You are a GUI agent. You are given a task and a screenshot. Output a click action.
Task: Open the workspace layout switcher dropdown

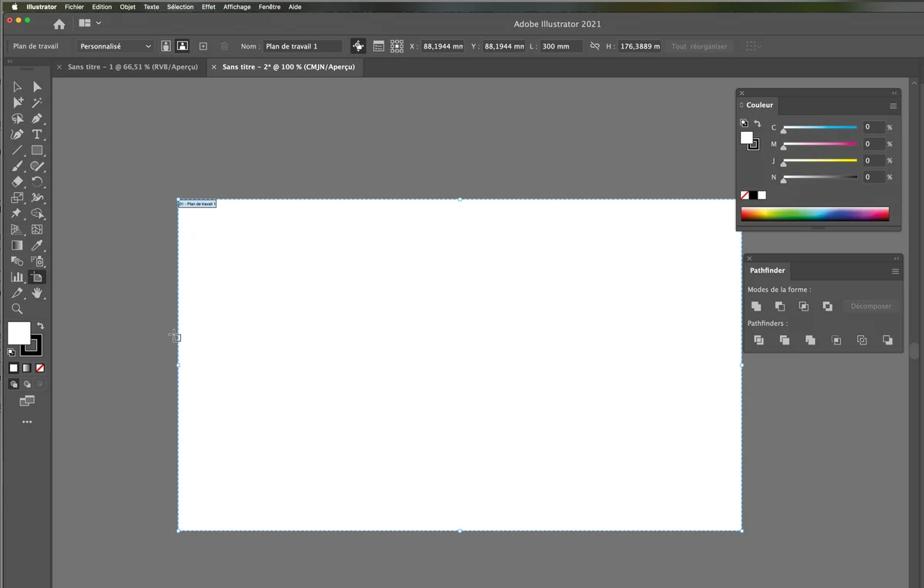pyautogui.click(x=89, y=23)
